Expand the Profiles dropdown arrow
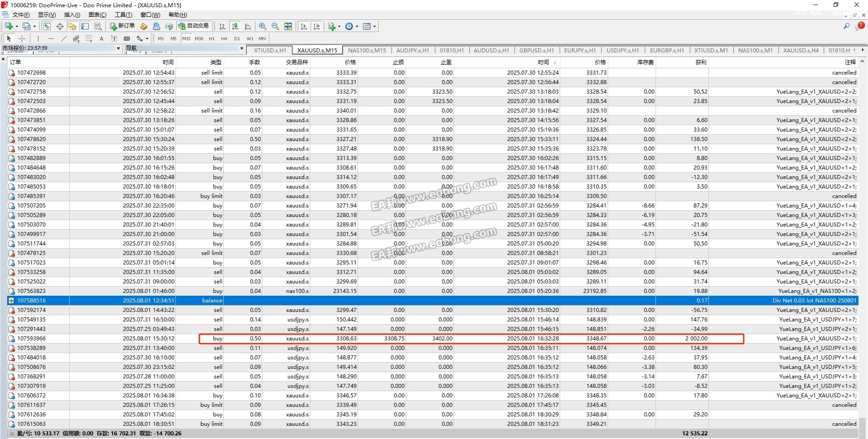Screen dimensions: 868x439 (34, 26)
